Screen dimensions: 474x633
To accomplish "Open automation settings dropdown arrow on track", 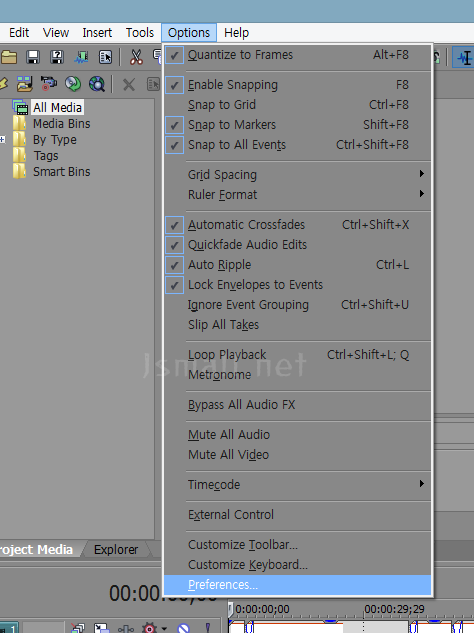I will (x=164, y=629).
